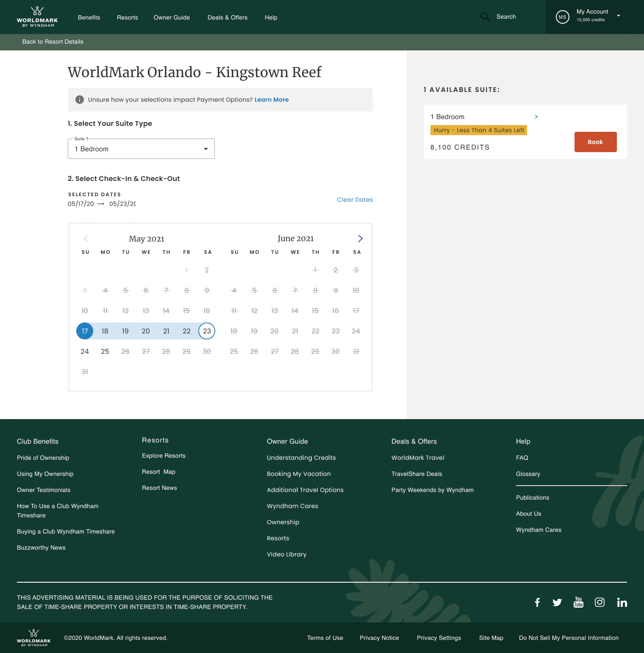Open the Deals & Offers header menu
644x653 pixels.
(228, 17)
